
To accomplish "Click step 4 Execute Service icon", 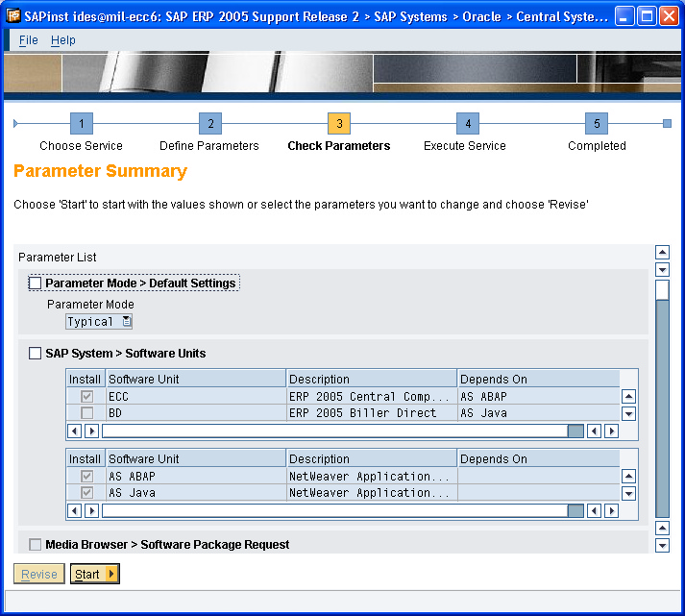I will click(x=466, y=124).
